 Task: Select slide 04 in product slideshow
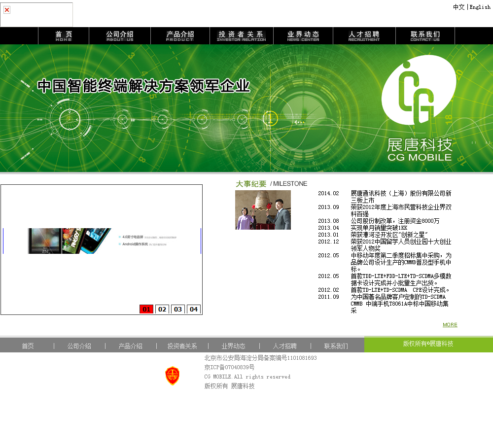(194, 309)
